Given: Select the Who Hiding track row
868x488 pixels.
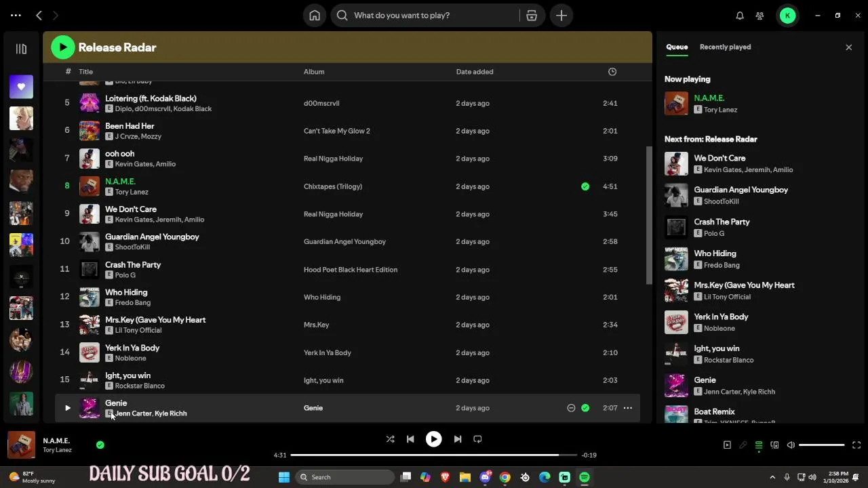Looking at the screenshot, I should click(347, 298).
